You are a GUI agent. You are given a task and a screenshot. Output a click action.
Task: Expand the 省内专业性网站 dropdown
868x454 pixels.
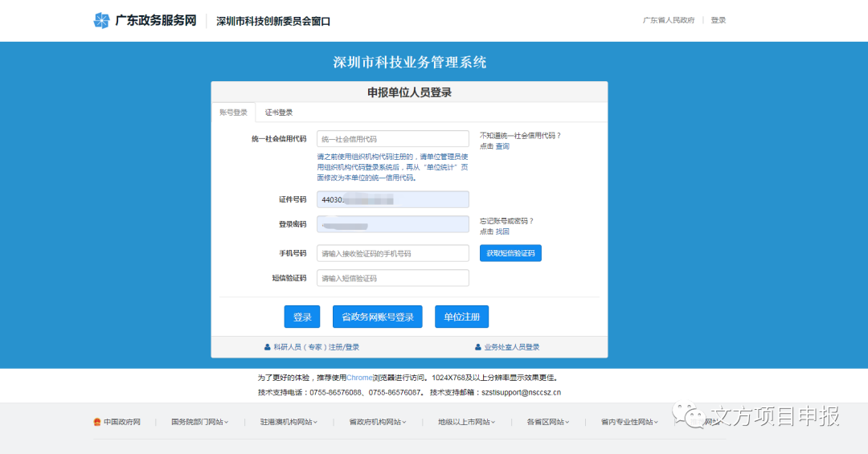point(629,422)
